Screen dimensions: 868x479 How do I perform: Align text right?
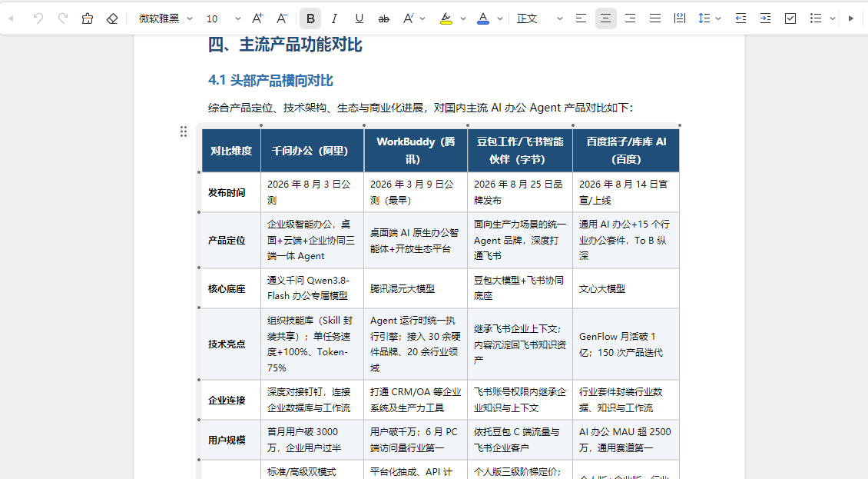coord(630,18)
